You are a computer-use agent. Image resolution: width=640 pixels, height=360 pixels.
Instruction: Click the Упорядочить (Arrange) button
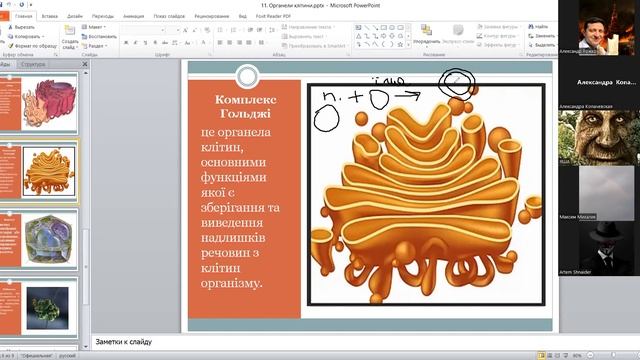click(427, 35)
